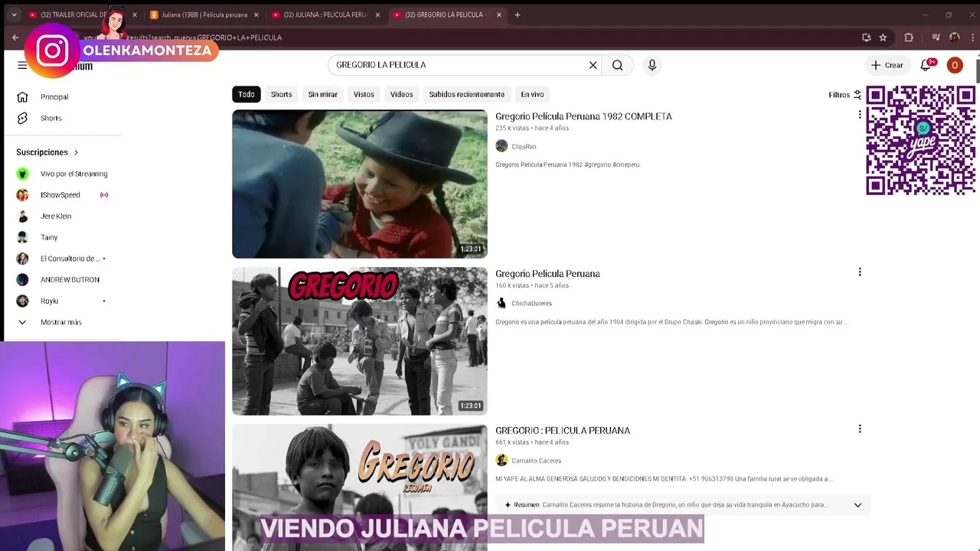Select the Videos filter chip

401,94
